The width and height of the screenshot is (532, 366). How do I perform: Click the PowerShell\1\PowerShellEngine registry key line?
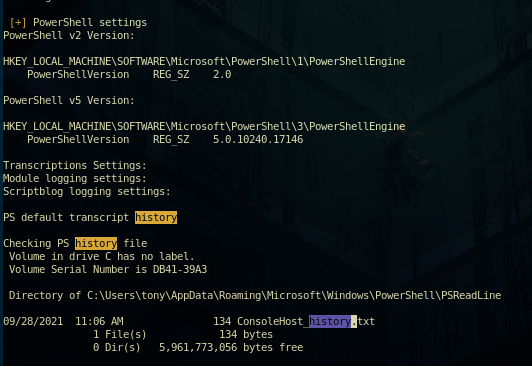[x=204, y=61]
